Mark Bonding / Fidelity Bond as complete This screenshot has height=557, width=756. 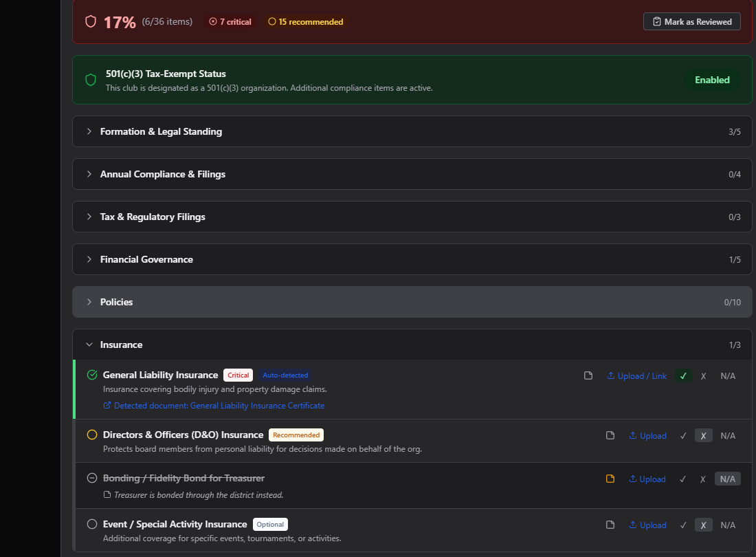(x=682, y=479)
